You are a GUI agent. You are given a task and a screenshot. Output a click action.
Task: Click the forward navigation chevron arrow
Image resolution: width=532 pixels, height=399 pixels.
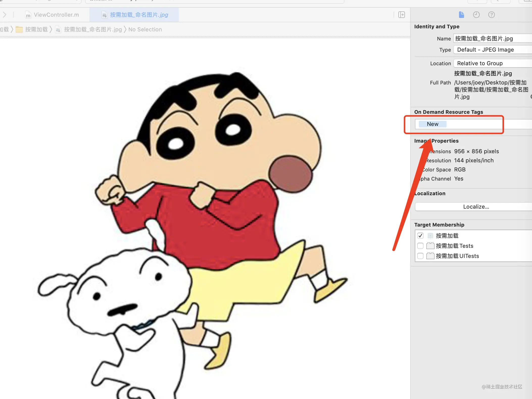tap(5, 15)
